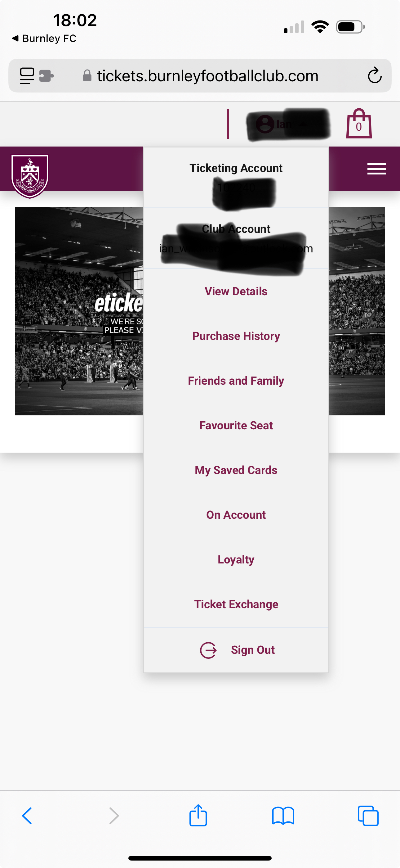Tap the Safari share icon
The image size is (400, 868).
pos(198,816)
